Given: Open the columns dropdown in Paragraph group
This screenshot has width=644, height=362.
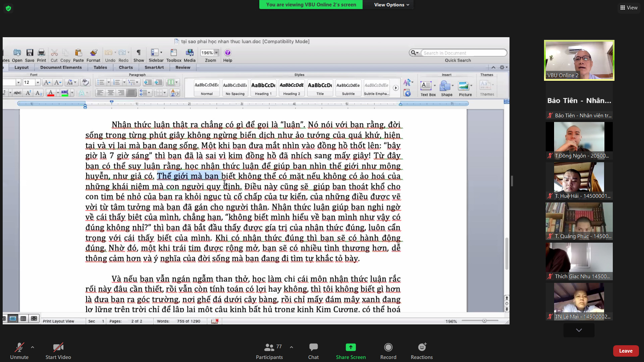Looking at the screenshot, I should [x=172, y=82].
